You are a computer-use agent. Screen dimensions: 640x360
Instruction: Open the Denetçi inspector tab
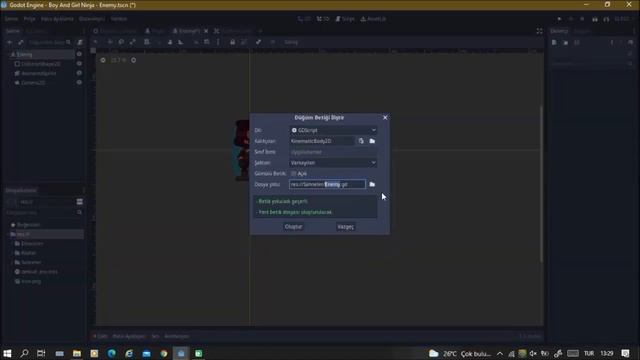(x=559, y=31)
